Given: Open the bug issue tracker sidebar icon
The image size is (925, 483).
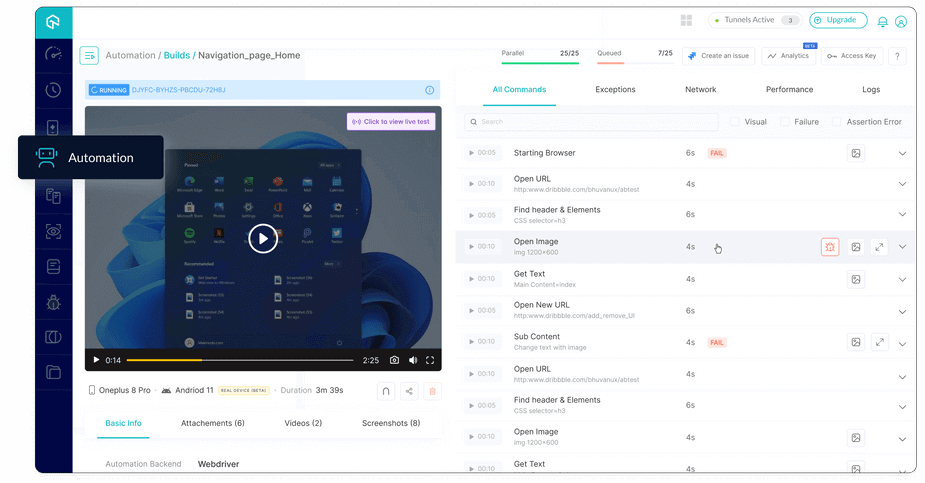Looking at the screenshot, I should point(53,303).
